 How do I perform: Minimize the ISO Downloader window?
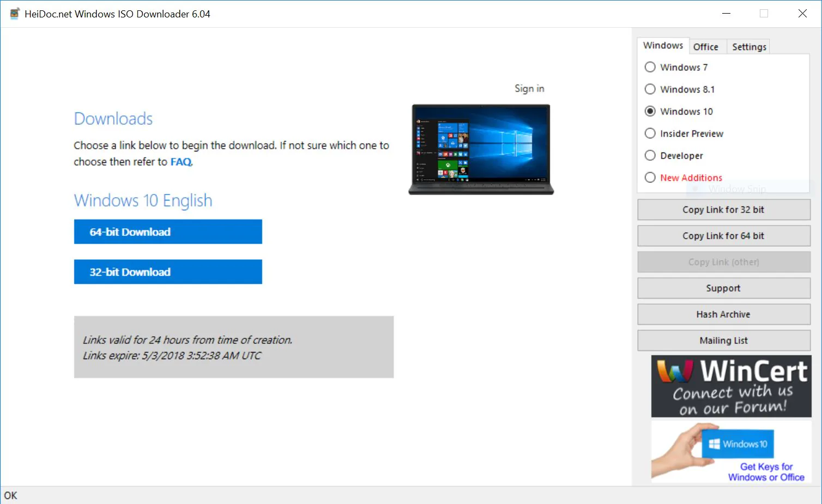pyautogui.click(x=726, y=14)
